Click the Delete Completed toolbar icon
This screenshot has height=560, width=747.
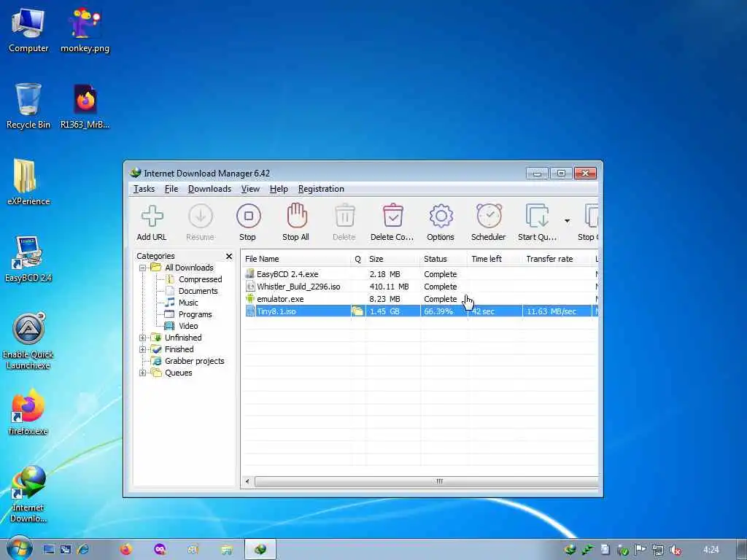pos(392,222)
